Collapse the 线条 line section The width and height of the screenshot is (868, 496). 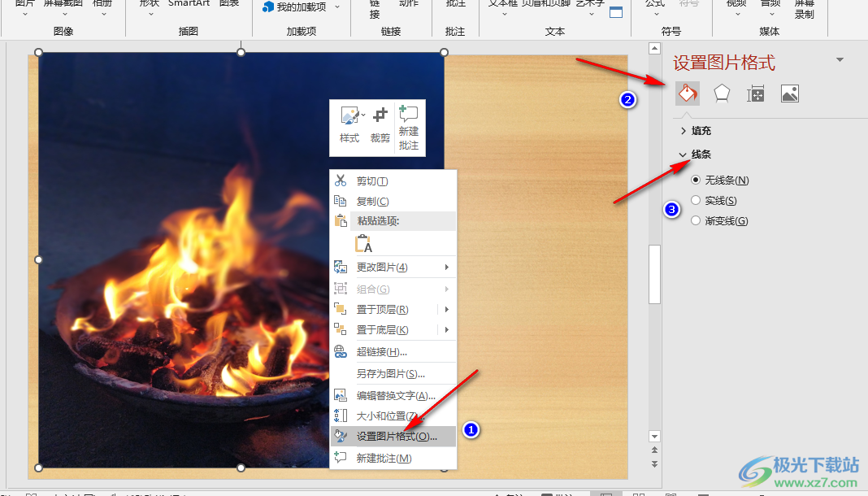coord(696,154)
